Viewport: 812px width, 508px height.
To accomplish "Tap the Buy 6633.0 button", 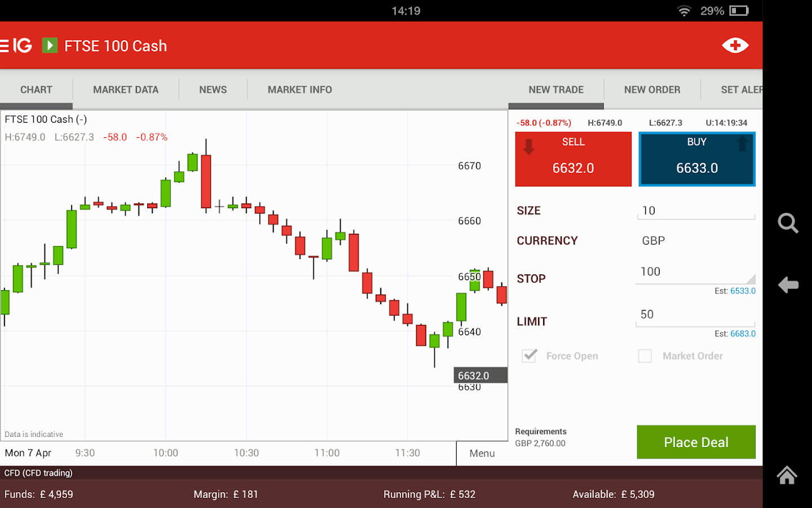I will tap(697, 159).
